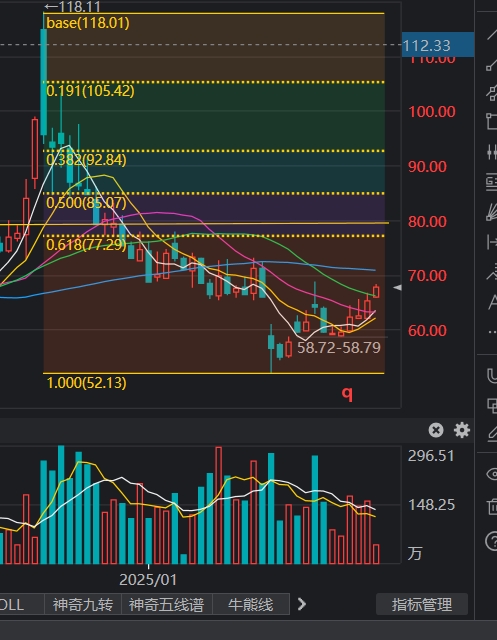Open the drawing tools help icon

pyautogui.click(x=491, y=542)
